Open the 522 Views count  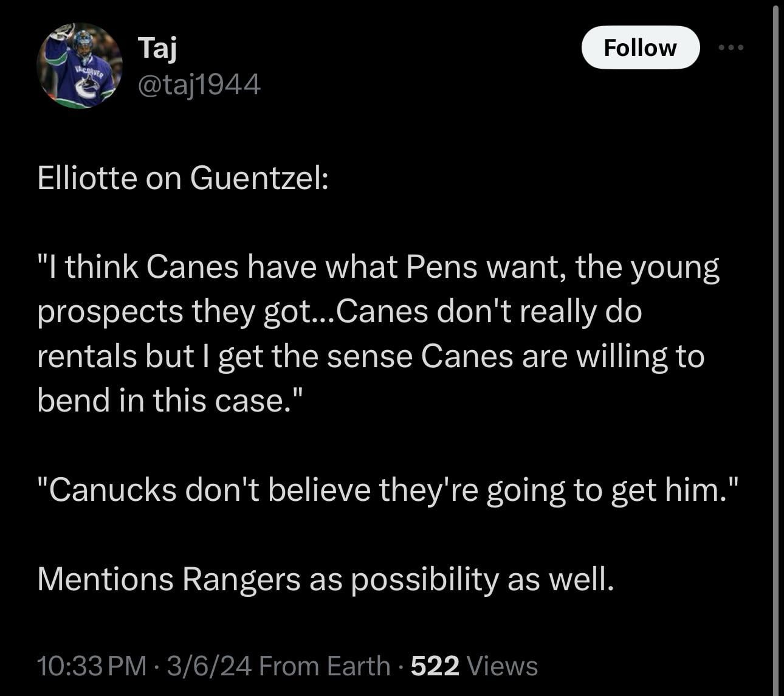tap(474, 666)
